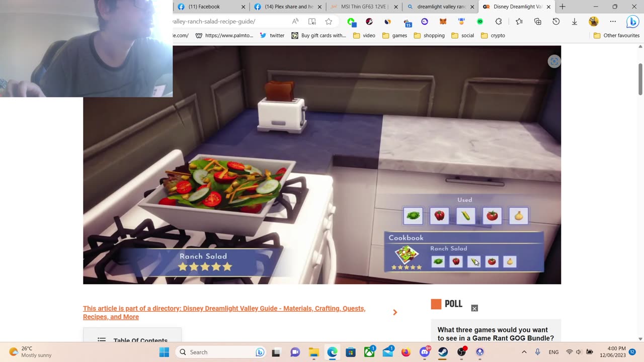Open the Dreamlight Valley Guide directory link
The width and height of the screenshot is (644, 362).
tap(224, 312)
